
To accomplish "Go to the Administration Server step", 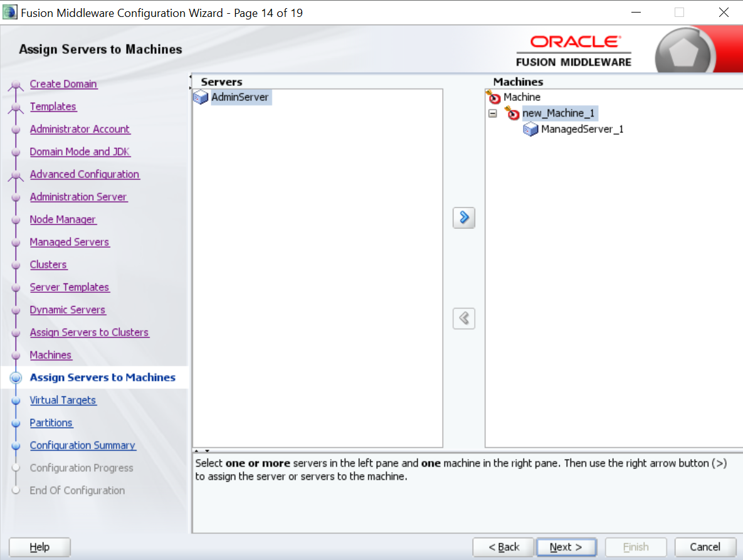I will tap(78, 197).
